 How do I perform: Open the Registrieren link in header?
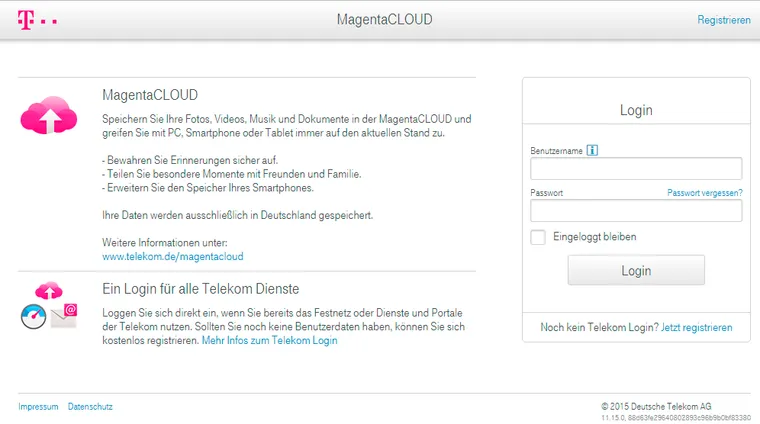pyautogui.click(x=724, y=20)
